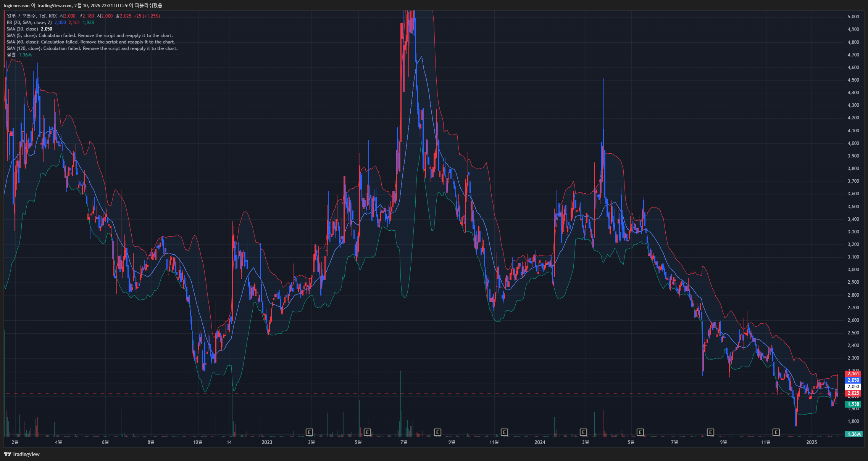The image size is (868, 461).
Task: Open the rightmost earnings E marker
Action: 776,432
